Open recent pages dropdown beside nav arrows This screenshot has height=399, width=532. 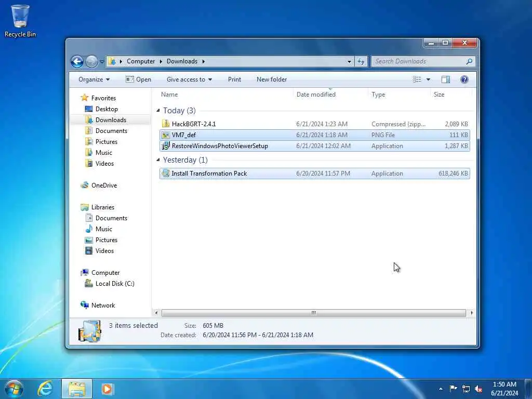click(101, 62)
